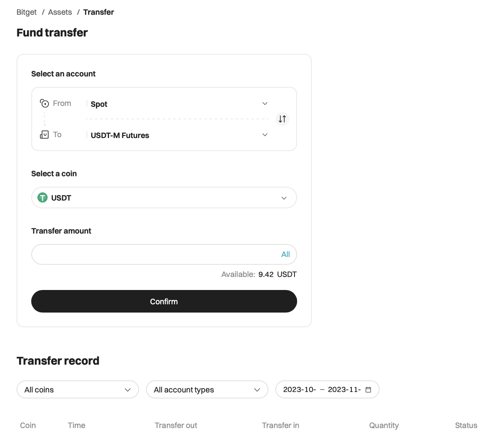
Task: Go to Bitget in the breadcrumb
Action: pos(26,12)
